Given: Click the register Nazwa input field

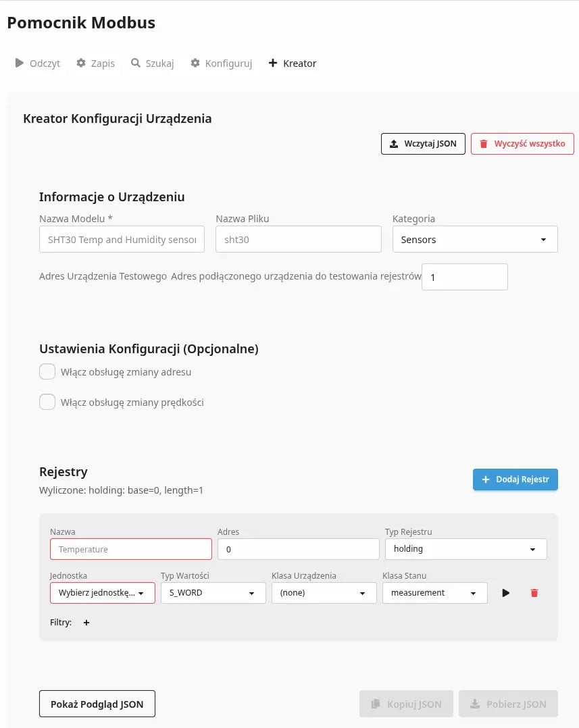Looking at the screenshot, I should pyautogui.click(x=131, y=550).
